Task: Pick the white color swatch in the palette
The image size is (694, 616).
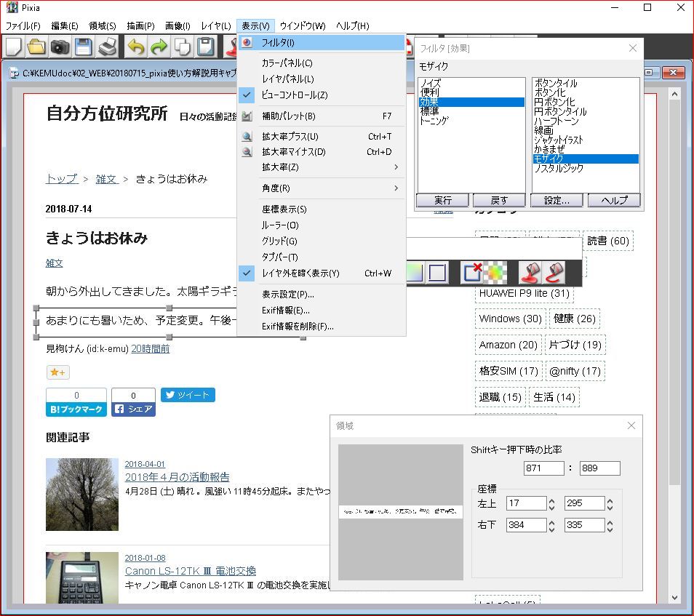Action: (x=437, y=273)
